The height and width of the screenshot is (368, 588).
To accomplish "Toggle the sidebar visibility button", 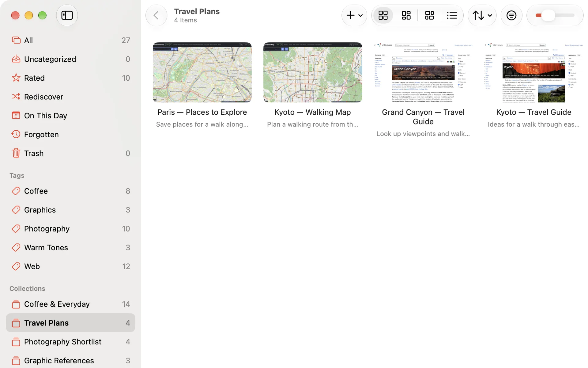I will pyautogui.click(x=67, y=15).
